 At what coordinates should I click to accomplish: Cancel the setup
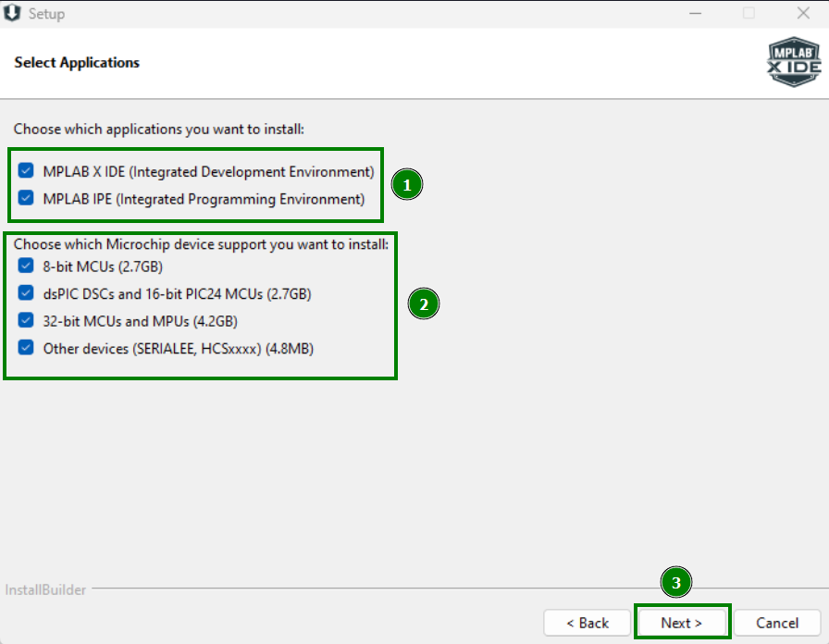(x=777, y=623)
